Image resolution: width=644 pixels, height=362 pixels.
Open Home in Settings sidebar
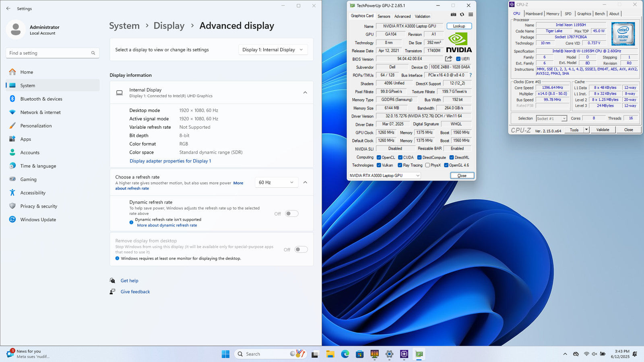[x=52, y=72]
